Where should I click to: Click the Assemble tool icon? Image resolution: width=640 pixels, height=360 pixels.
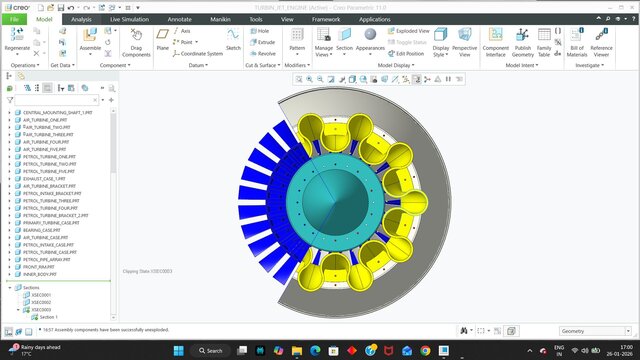coord(90,35)
